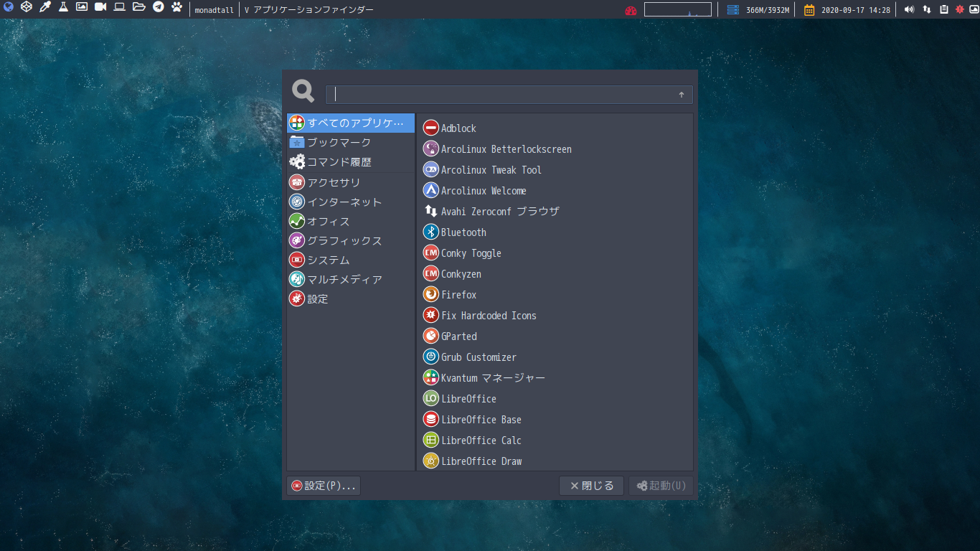Viewport: 980px width, 551px height.
Task: Click the monadtall layout label
Action: click(x=214, y=10)
